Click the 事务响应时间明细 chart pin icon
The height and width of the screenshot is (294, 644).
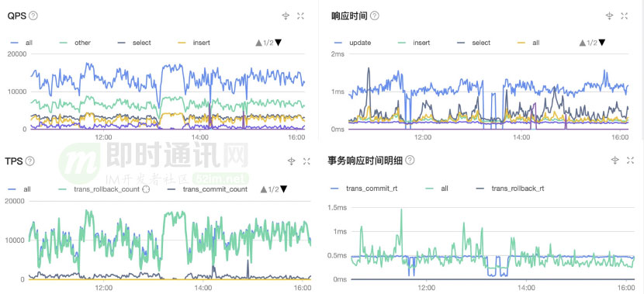615,160
